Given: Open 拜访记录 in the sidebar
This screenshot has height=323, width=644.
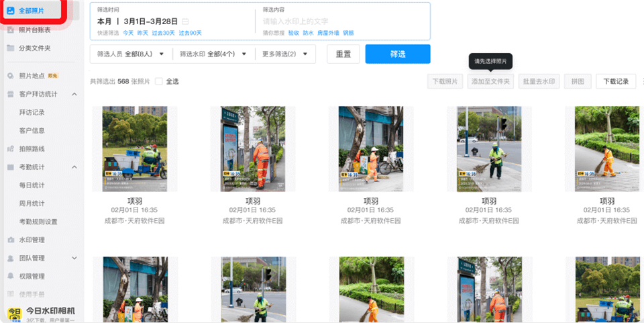Looking at the screenshot, I should pos(32,112).
